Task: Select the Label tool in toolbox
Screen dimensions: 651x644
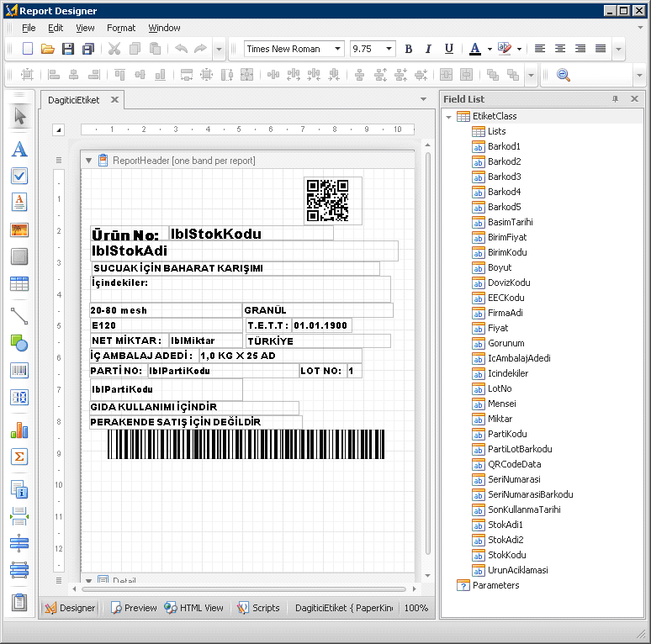Action: [x=19, y=150]
